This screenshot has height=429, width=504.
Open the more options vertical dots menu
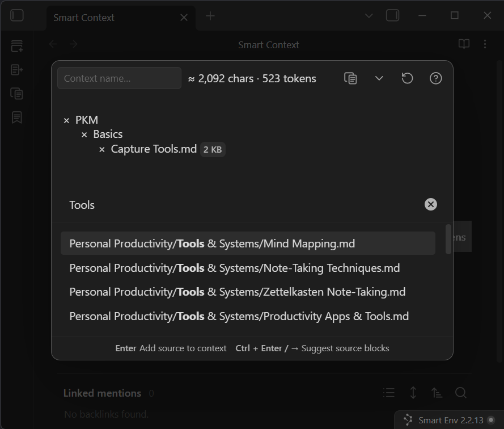(485, 44)
